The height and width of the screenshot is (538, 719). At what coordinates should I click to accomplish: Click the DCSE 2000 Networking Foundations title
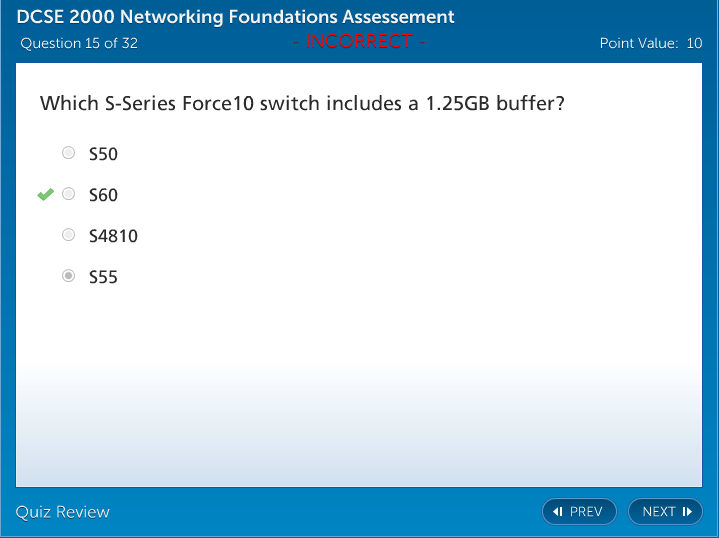tap(236, 17)
